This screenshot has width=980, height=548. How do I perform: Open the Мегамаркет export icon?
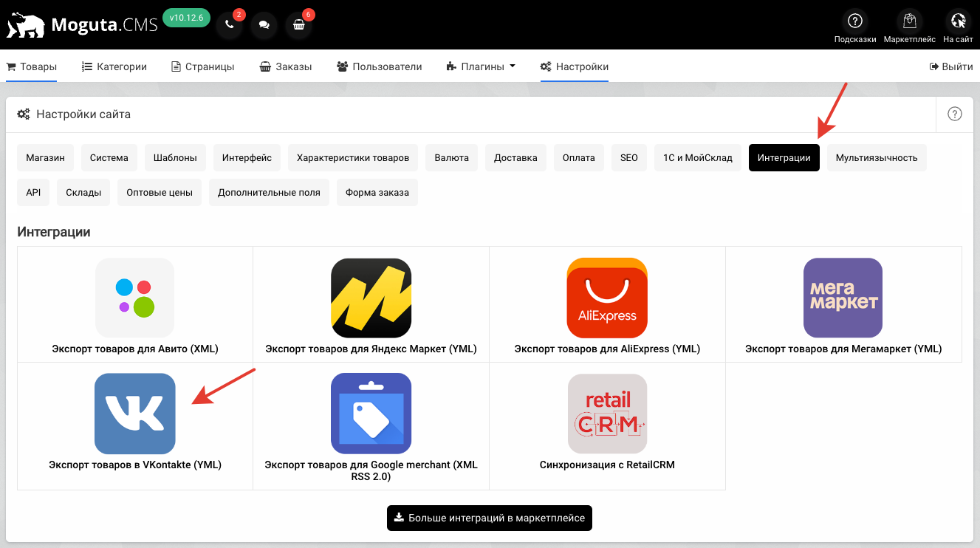843,298
